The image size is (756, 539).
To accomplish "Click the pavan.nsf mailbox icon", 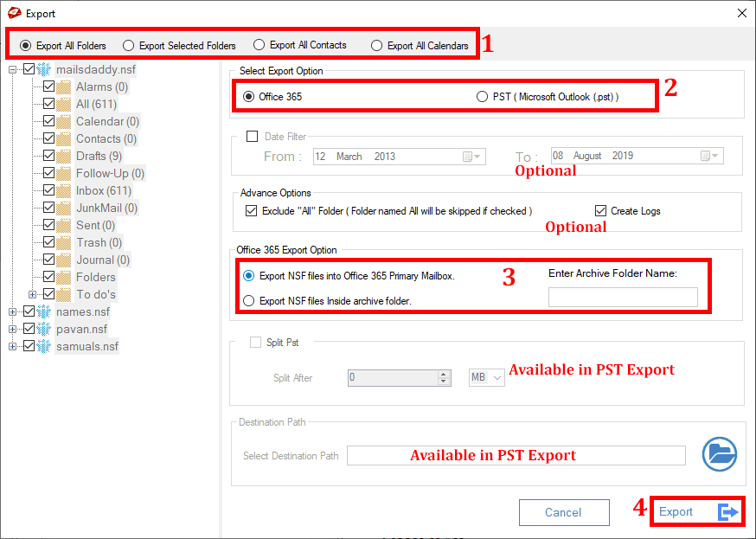I will click(x=45, y=328).
